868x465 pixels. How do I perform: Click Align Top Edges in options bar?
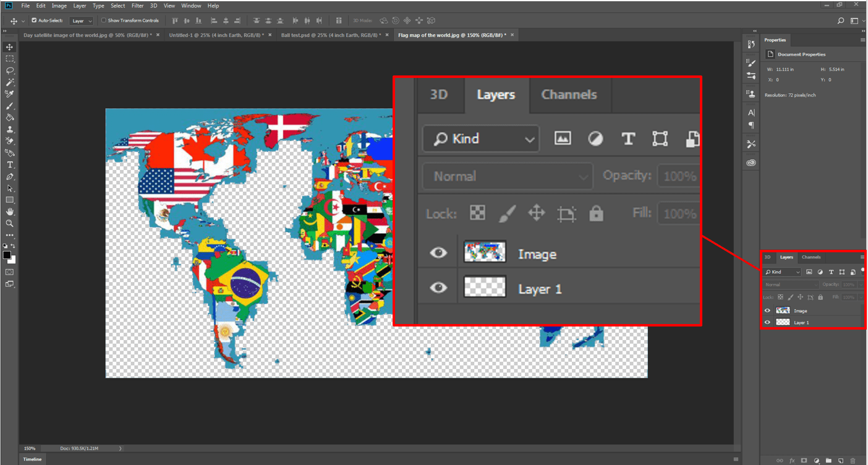pos(174,20)
